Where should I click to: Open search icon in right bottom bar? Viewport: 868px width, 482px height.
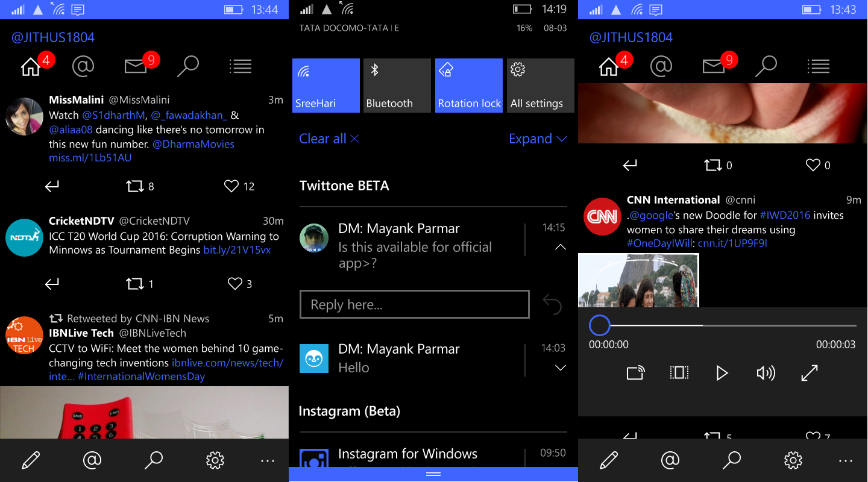click(x=732, y=461)
